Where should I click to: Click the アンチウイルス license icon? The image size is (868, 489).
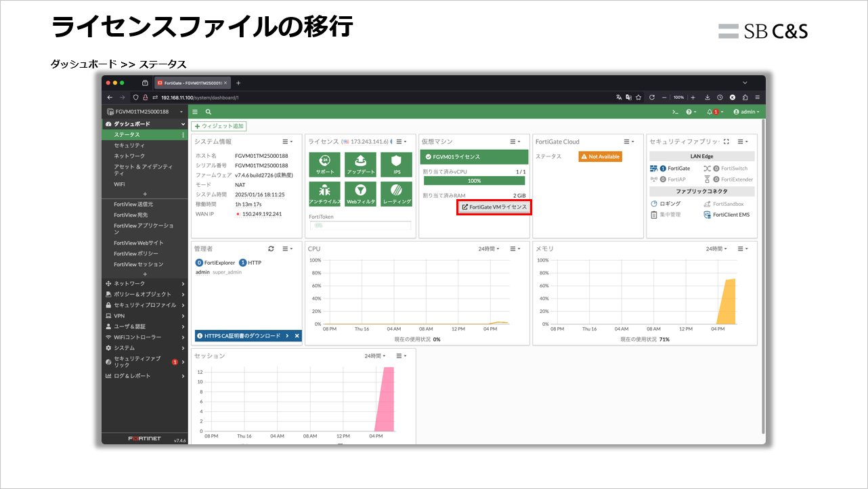pyautogui.click(x=324, y=194)
